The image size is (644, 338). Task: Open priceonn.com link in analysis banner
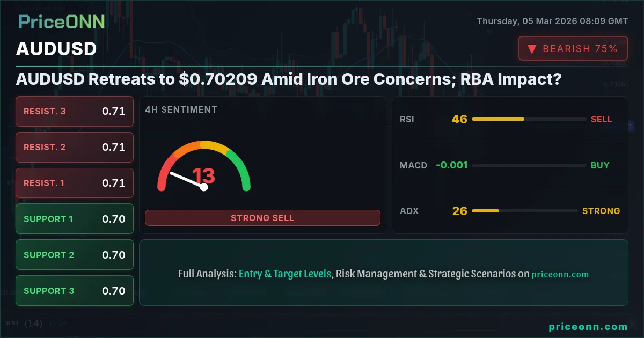560,274
